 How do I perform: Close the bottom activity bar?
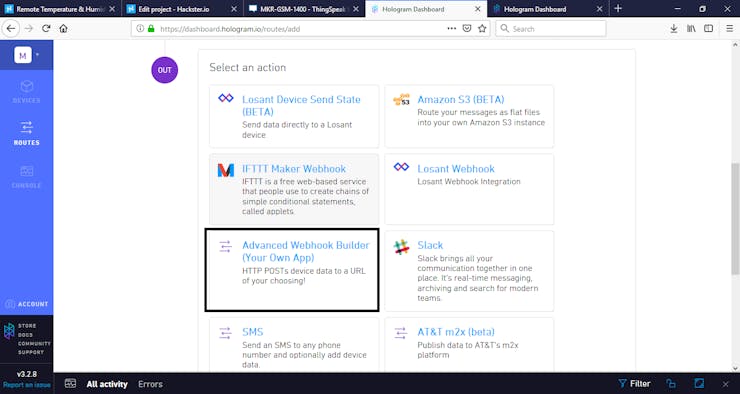pyautogui.click(x=726, y=384)
